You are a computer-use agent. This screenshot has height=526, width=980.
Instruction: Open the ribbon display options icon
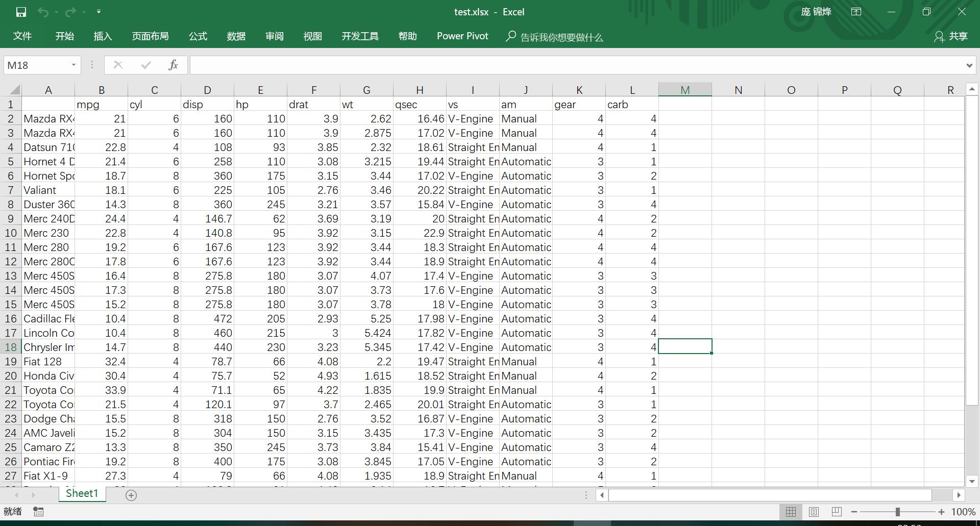tap(856, 12)
